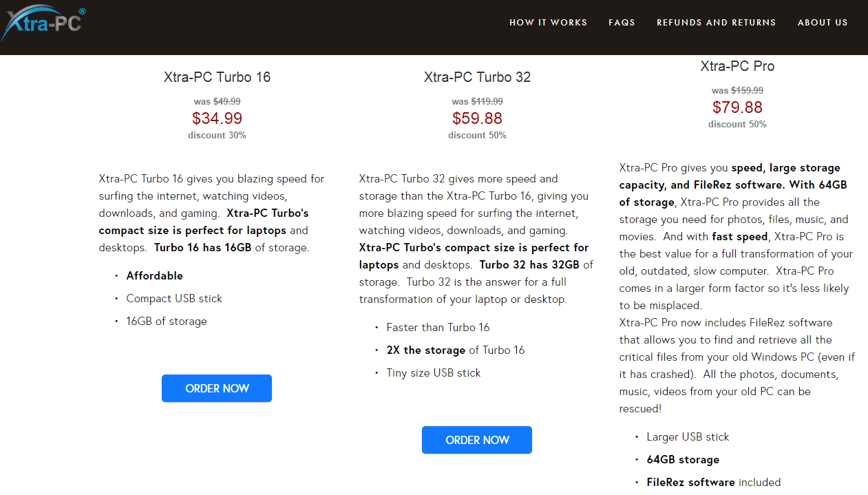Click the 2X the storage bullet

pos(456,350)
